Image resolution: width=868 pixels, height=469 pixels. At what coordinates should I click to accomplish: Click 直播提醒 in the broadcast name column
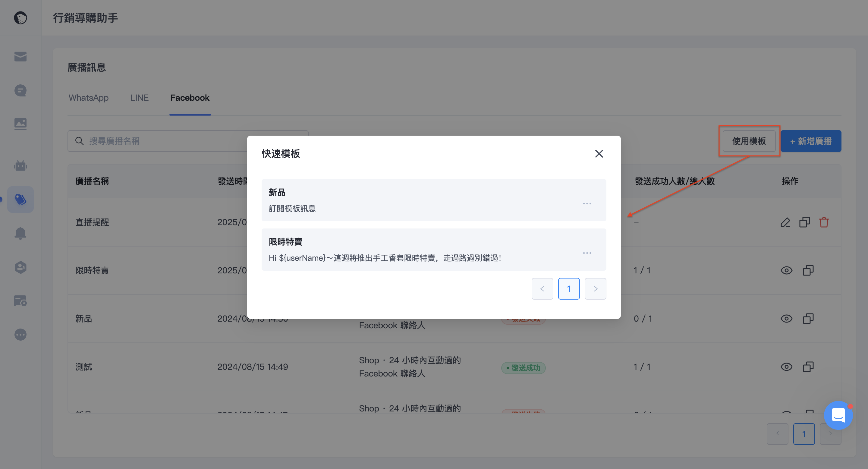tap(92, 222)
